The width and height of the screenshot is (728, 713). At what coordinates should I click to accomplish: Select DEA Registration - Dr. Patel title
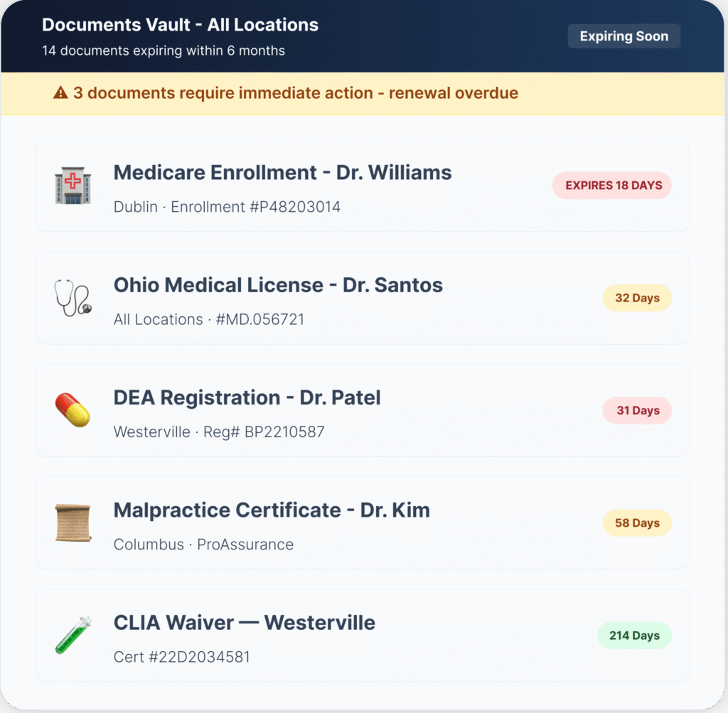coord(247,397)
